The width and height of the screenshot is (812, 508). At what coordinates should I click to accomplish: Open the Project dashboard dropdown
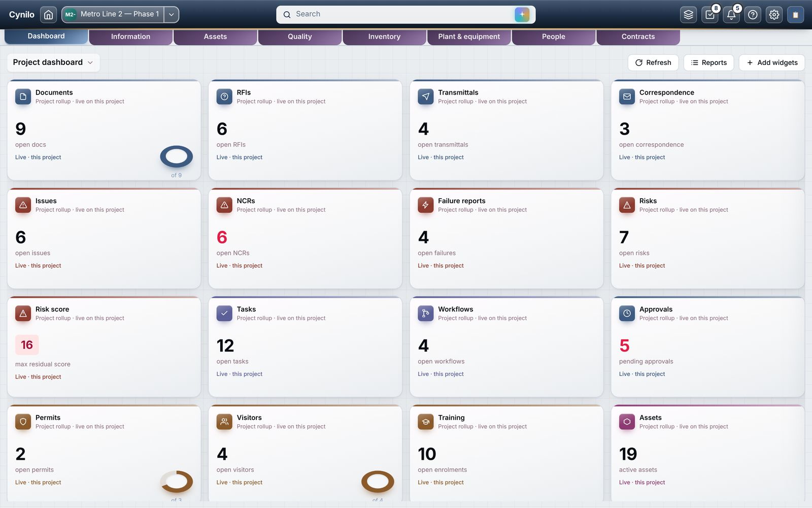tap(53, 62)
